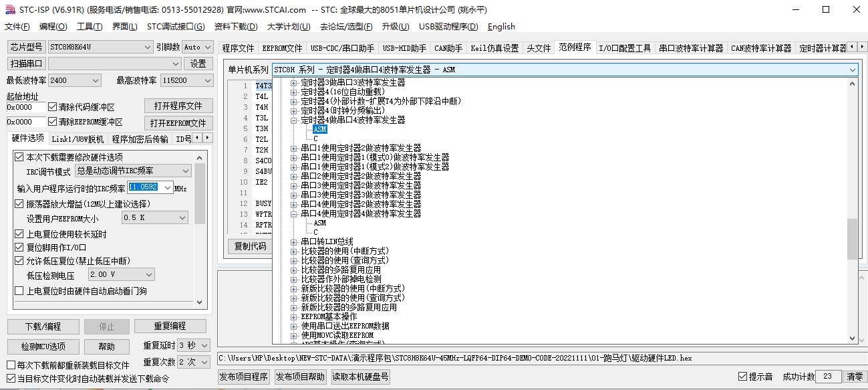The image size is (868, 390).
Task: Click the 帮助 button
Action: pos(107,347)
